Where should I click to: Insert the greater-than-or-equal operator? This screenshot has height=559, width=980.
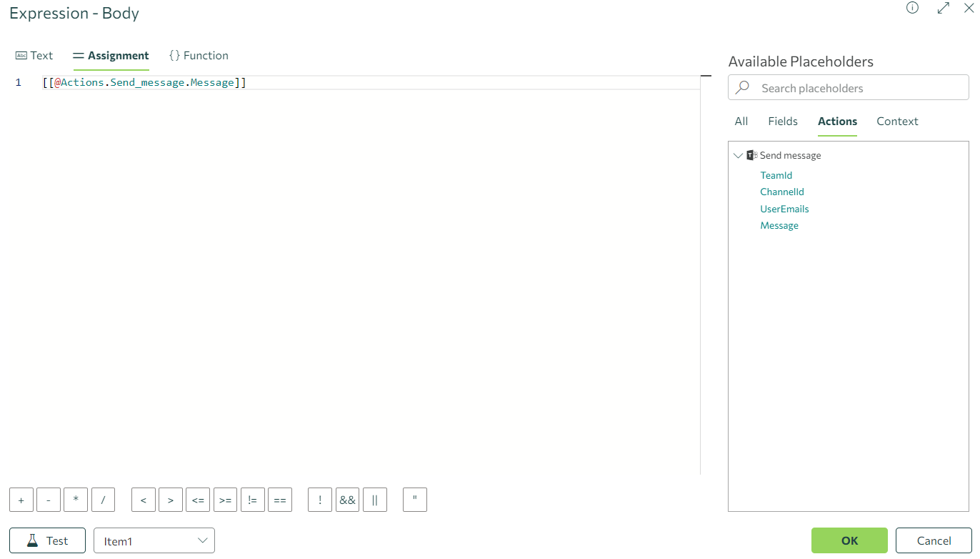pos(225,500)
